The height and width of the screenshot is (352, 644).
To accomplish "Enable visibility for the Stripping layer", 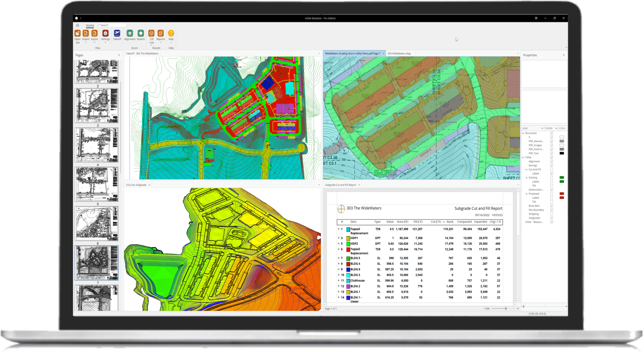I will [551, 214].
